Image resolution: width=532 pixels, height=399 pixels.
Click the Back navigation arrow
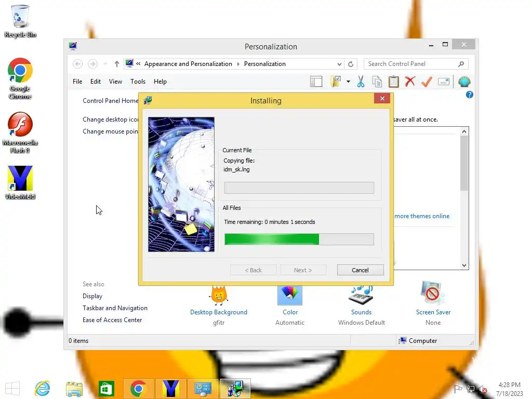click(x=78, y=64)
